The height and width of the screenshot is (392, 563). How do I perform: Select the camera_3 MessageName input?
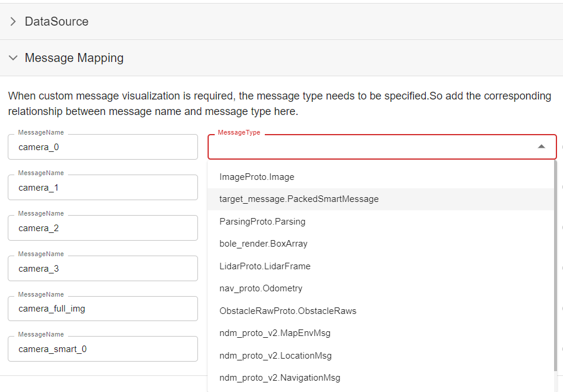(103, 269)
